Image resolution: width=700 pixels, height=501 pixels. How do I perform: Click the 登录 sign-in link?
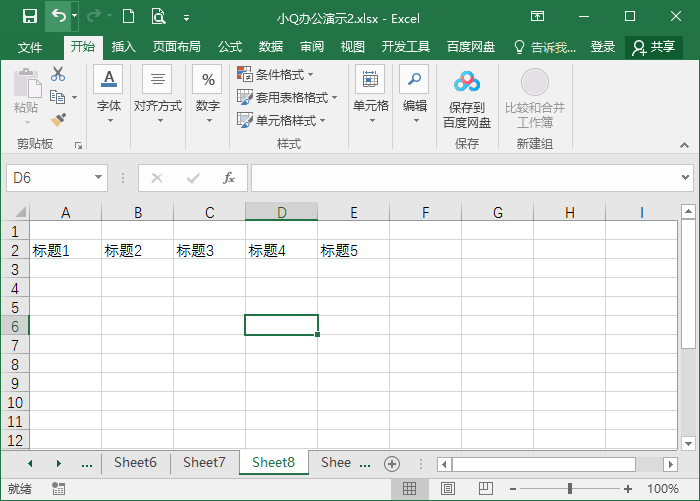(603, 46)
